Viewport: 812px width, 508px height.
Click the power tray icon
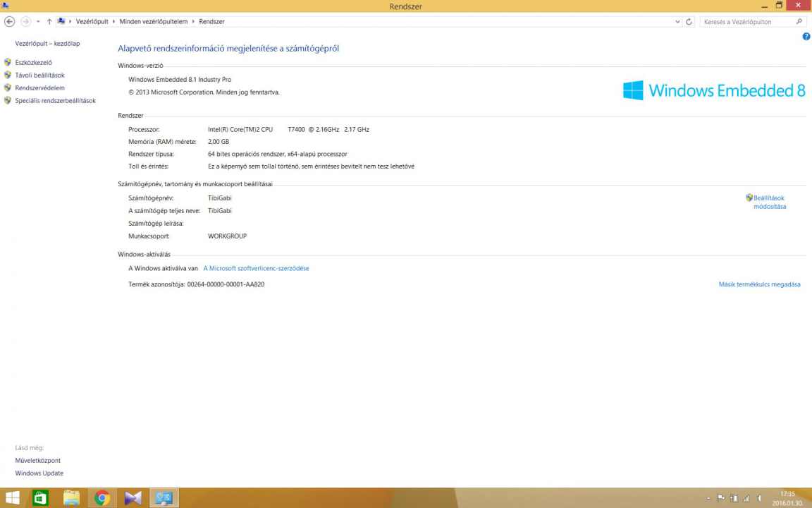coord(734,498)
